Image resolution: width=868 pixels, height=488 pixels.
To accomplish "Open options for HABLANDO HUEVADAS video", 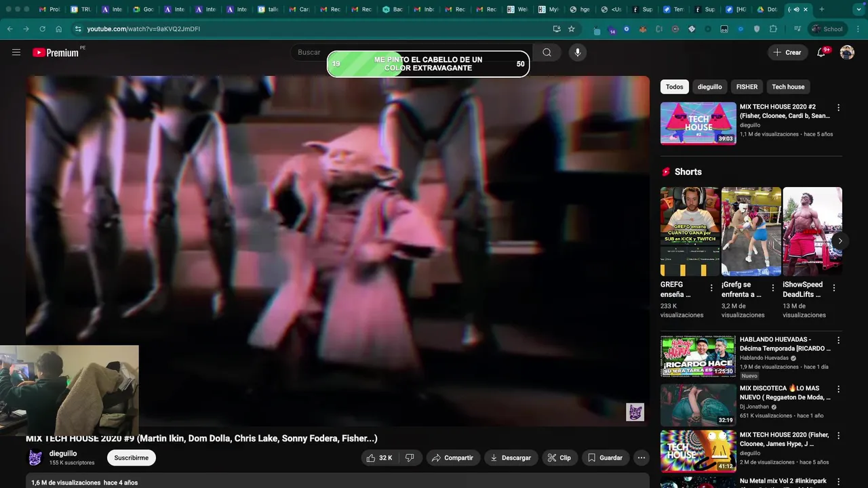I will 838,340.
